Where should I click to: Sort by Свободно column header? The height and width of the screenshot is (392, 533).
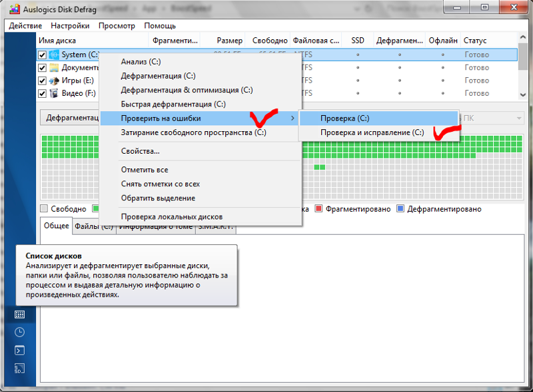268,41
